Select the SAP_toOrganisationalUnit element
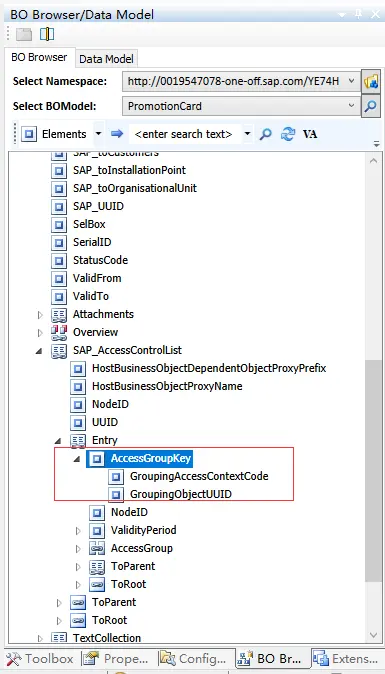The image size is (385, 674). 135,188
